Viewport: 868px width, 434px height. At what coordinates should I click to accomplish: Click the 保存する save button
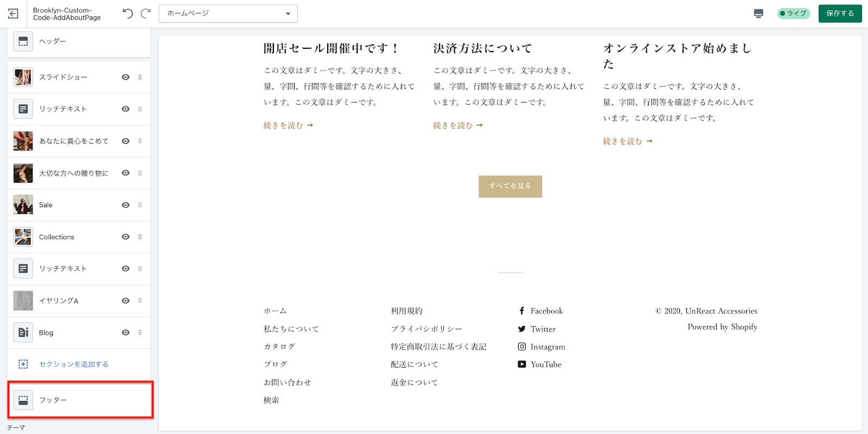coord(840,14)
